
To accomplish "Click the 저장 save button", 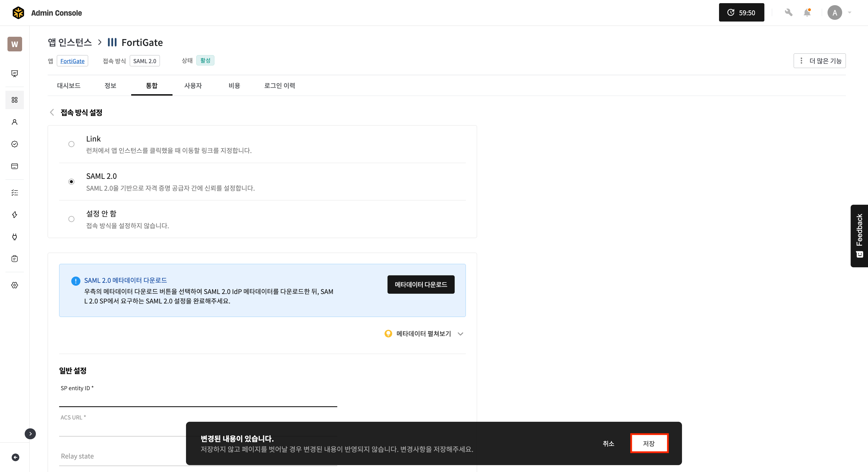I will pyautogui.click(x=649, y=443).
